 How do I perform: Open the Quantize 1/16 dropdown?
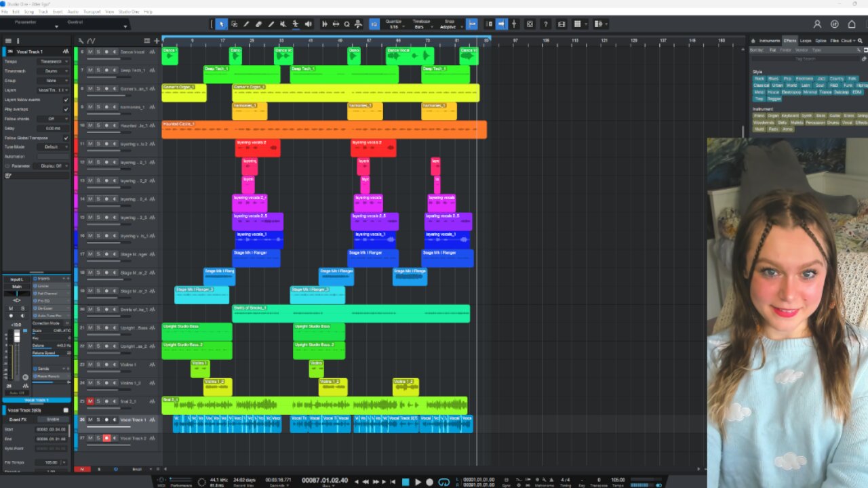coord(393,24)
